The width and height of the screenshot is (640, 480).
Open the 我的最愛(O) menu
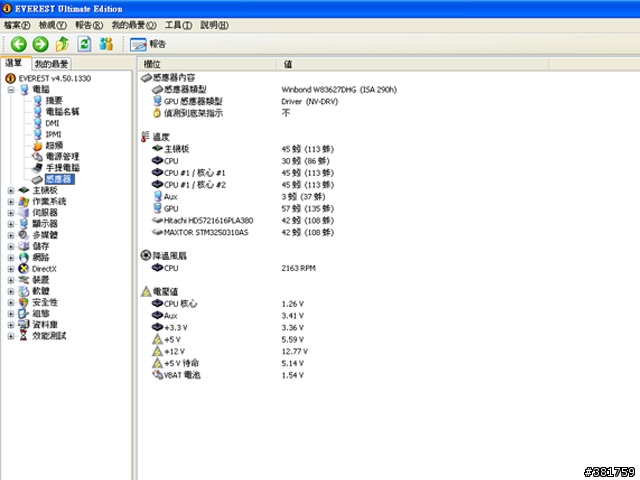point(134,25)
